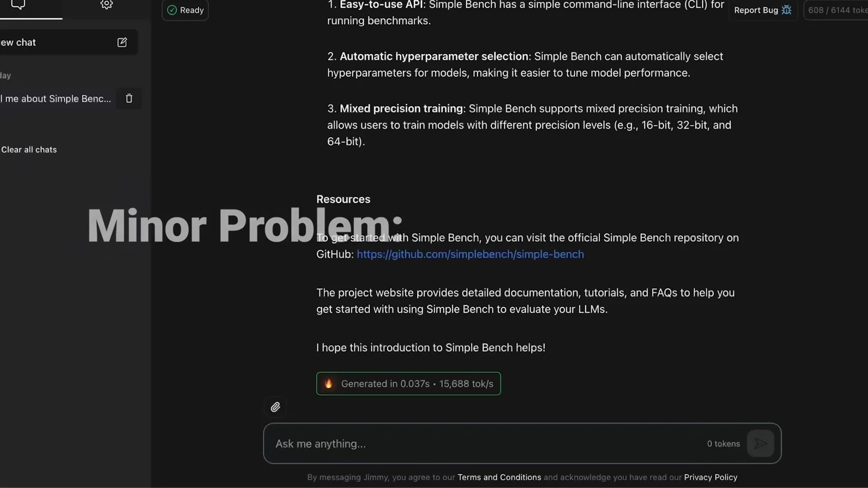Open the GitHub simple-bench repository link
This screenshot has height=488, width=868.
[470, 254]
